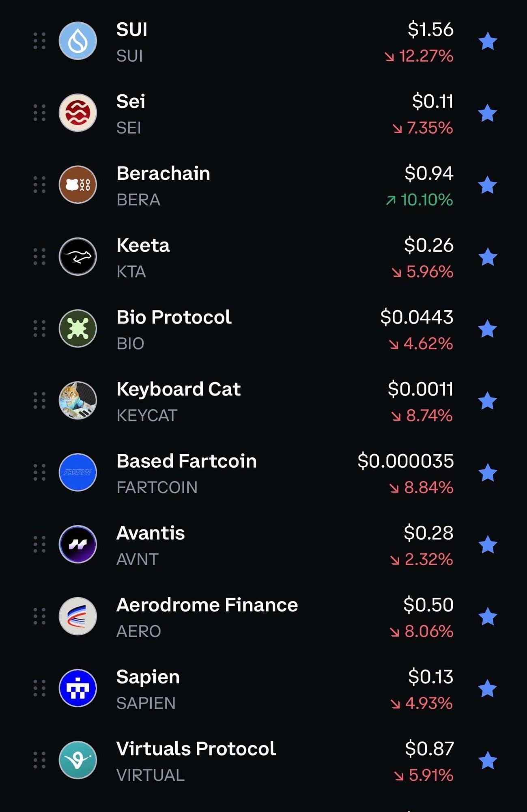Image resolution: width=527 pixels, height=812 pixels.
Task: Open the Keyboard Cat avatar
Action: 78,400
